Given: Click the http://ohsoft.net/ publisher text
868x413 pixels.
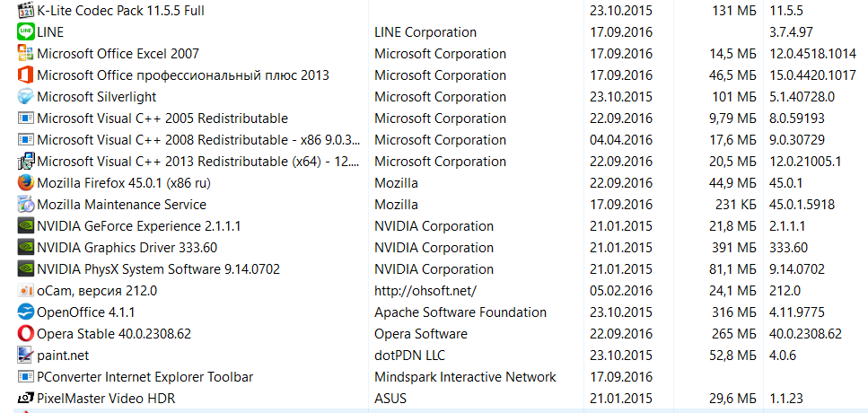Looking at the screenshot, I should 425,291.
